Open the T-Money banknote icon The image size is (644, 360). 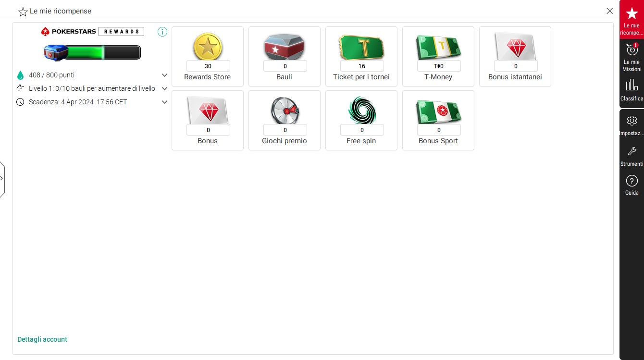(438, 47)
